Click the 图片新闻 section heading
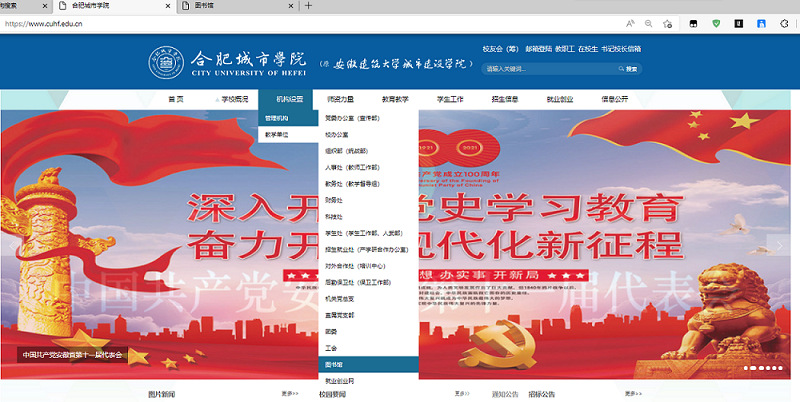800x402 pixels. point(161,394)
